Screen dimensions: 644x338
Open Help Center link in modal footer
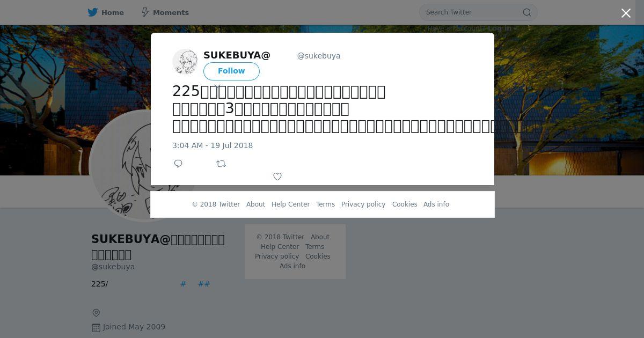(x=290, y=204)
